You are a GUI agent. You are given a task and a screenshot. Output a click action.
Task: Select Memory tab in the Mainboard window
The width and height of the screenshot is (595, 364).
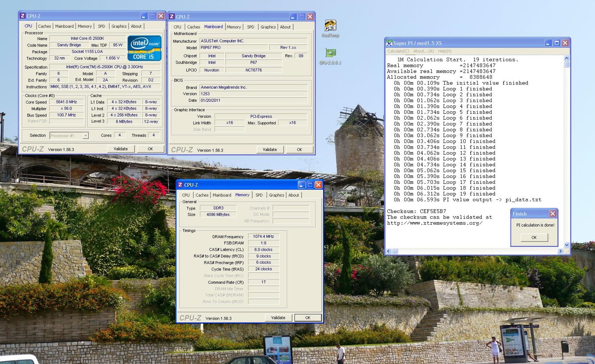pyautogui.click(x=234, y=27)
